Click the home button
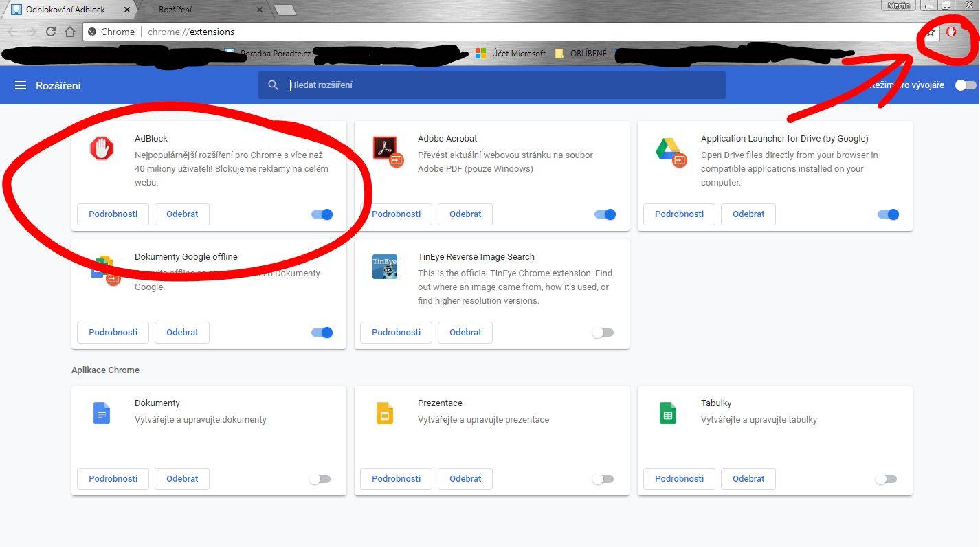This screenshot has height=547, width=980. tap(70, 32)
